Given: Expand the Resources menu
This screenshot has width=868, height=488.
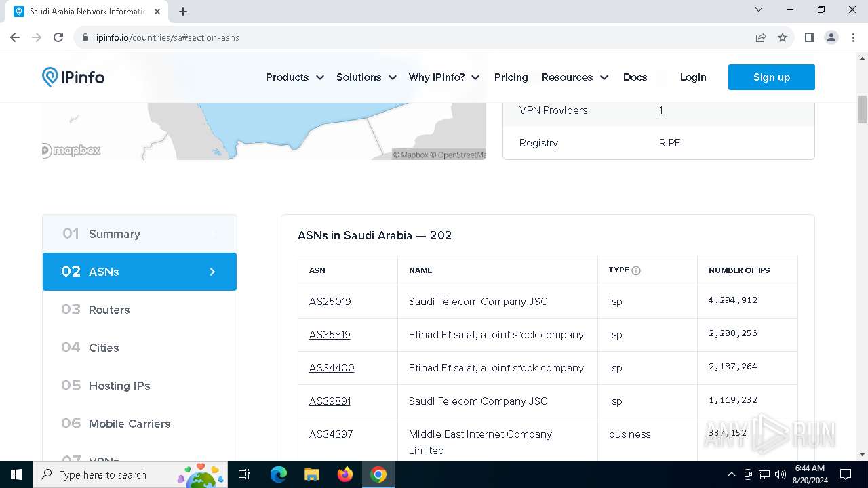Looking at the screenshot, I should pyautogui.click(x=575, y=77).
